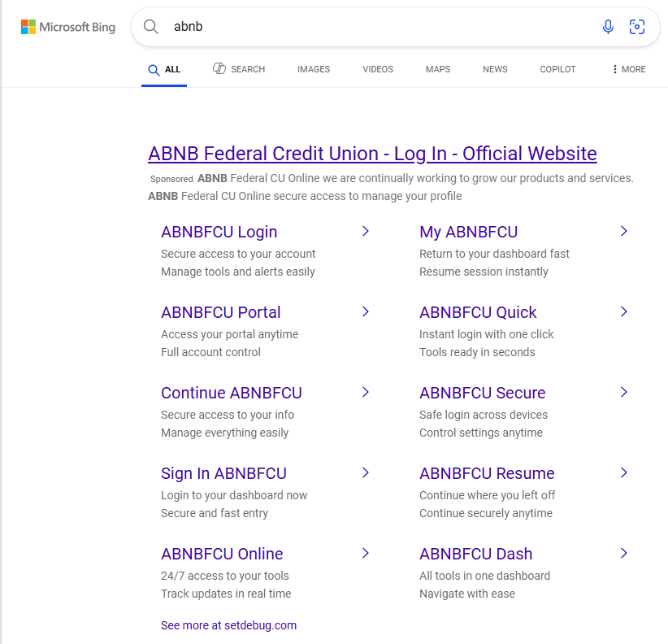Click the text "All tools in one dashboard"
The height and width of the screenshot is (644, 668).
click(485, 577)
